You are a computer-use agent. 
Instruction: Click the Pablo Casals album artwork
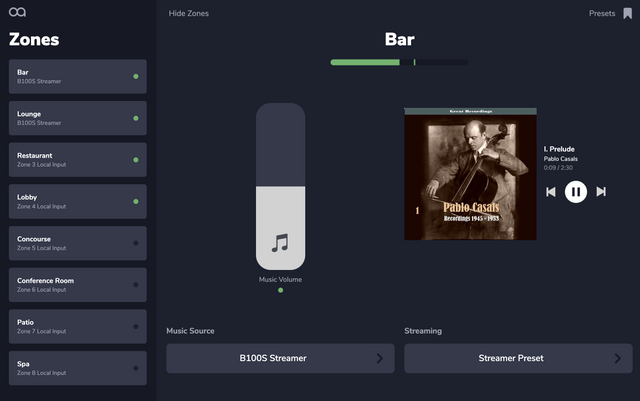(x=470, y=174)
